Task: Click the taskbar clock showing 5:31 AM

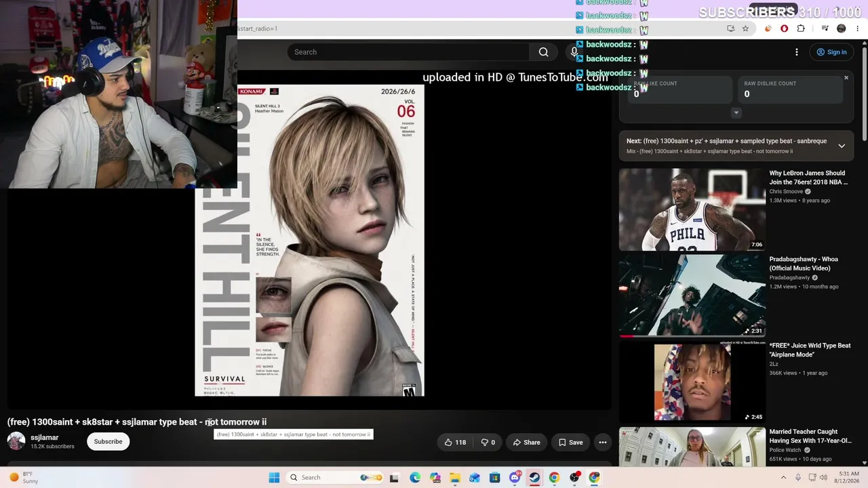Action: click(x=848, y=477)
